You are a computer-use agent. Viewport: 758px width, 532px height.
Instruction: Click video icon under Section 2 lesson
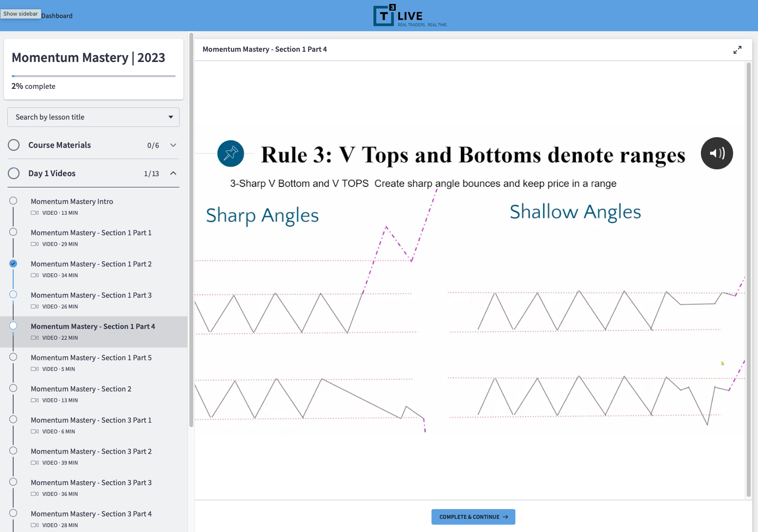coord(35,400)
